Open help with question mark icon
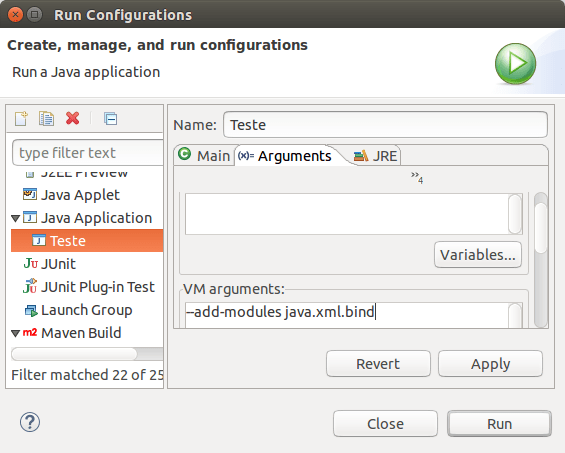This screenshot has height=453, width=565. 30,422
